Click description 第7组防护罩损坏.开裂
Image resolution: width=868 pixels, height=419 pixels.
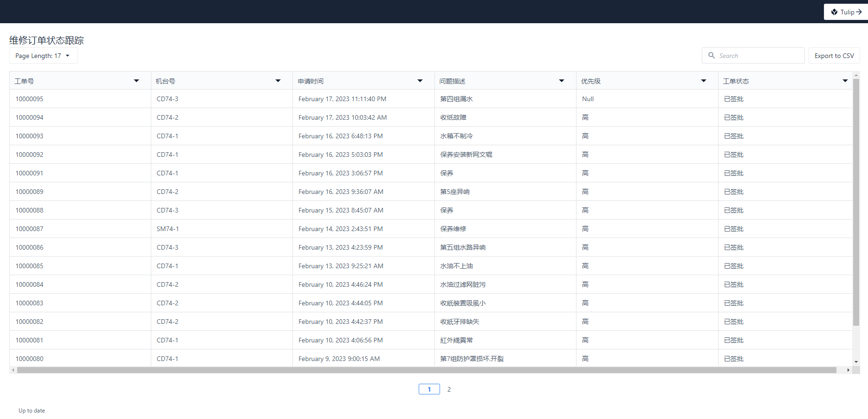coord(472,359)
